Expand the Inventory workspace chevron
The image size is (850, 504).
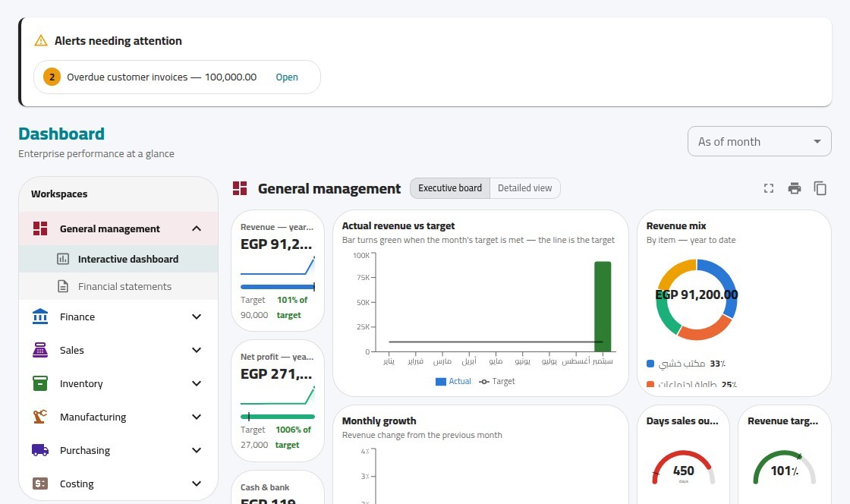tap(197, 383)
